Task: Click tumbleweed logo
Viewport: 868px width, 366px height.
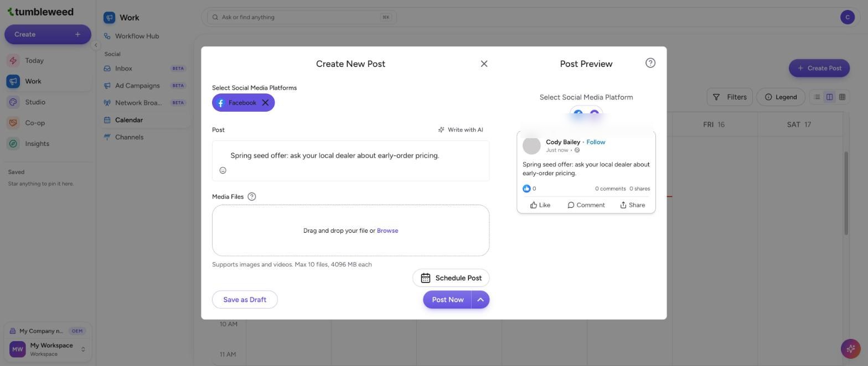Action: coord(40,12)
